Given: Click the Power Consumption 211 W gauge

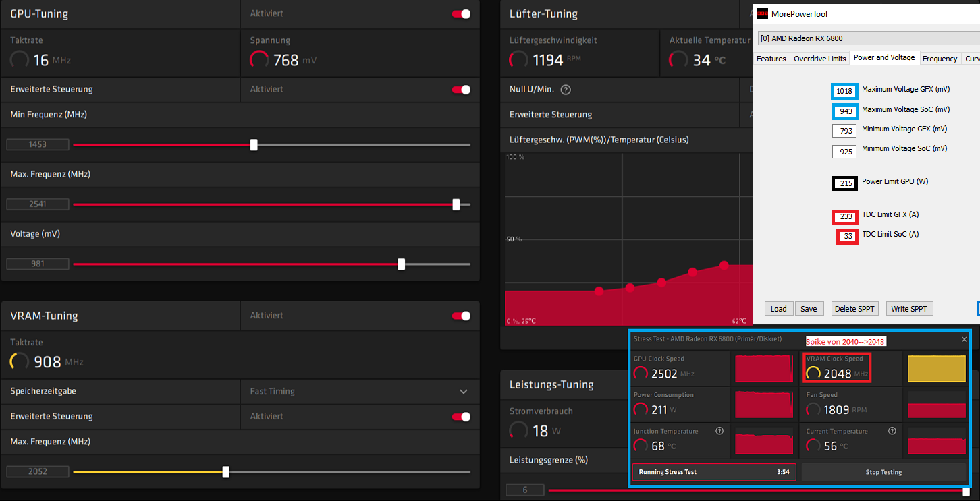Looking at the screenshot, I should pyautogui.click(x=641, y=409).
